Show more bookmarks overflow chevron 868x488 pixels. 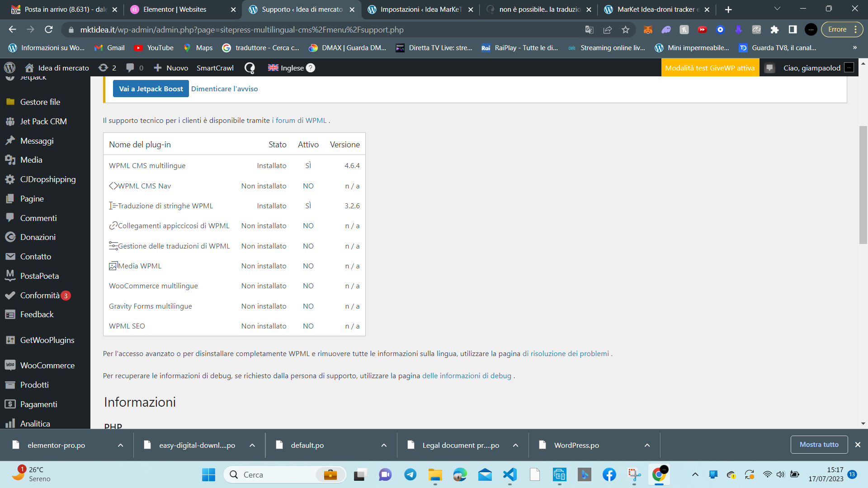(855, 48)
